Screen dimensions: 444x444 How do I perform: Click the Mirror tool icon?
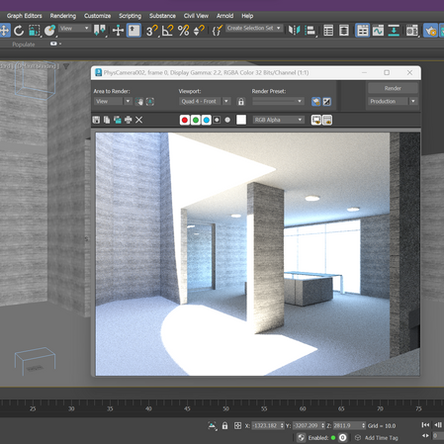(x=294, y=30)
